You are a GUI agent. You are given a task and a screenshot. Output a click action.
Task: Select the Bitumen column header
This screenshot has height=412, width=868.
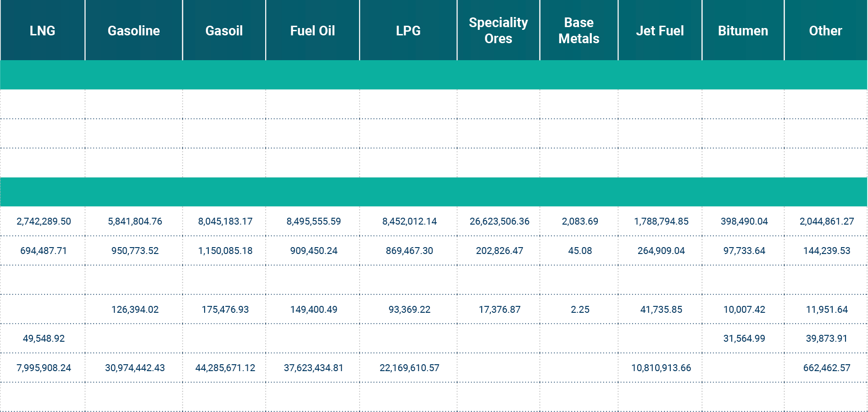tap(743, 31)
